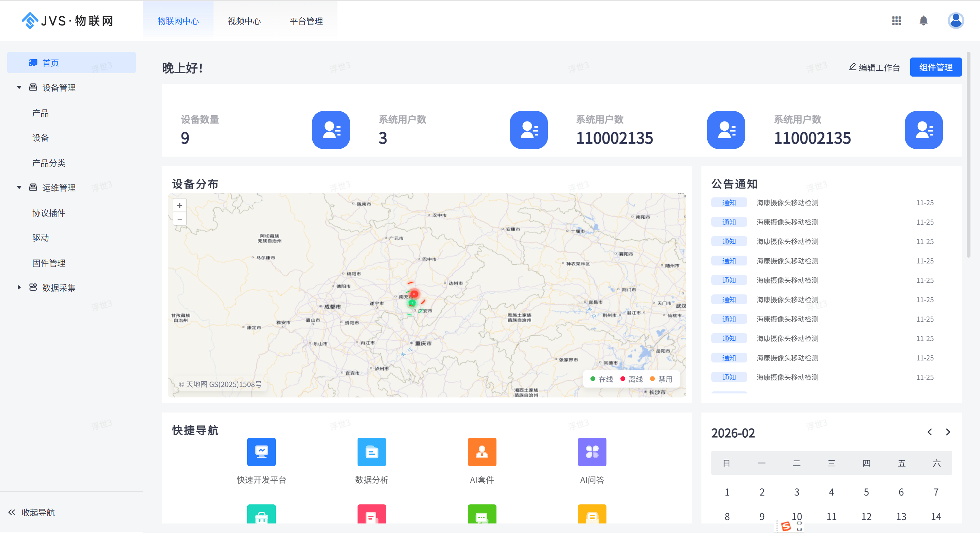Open the 快速开发平台 shortcut icon
Viewport: 980px width, 533px height.
(x=262, y=452)
